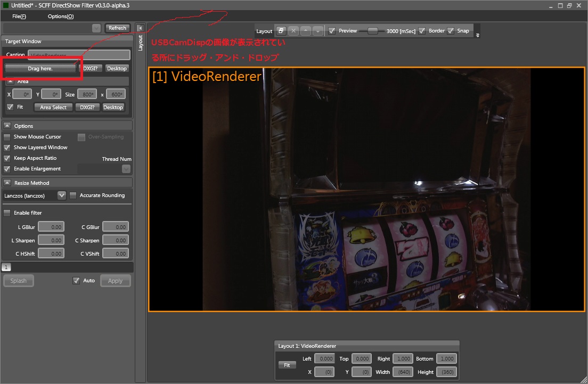
Task: Click the Caption input field
Action: click(x=79, y=55)
